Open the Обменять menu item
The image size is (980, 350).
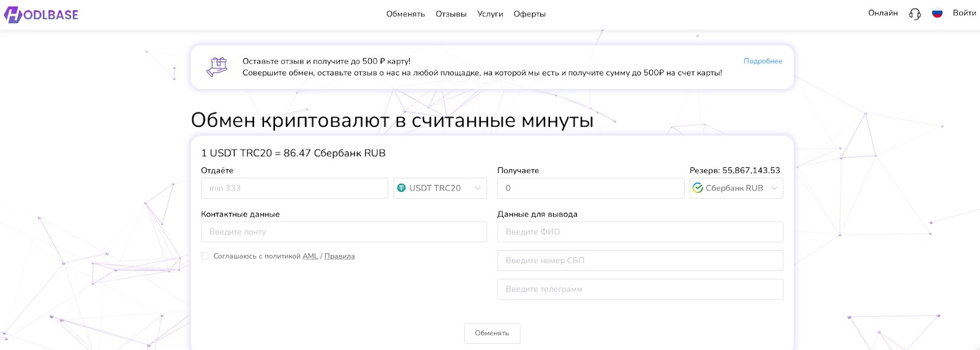click(405, 14)
